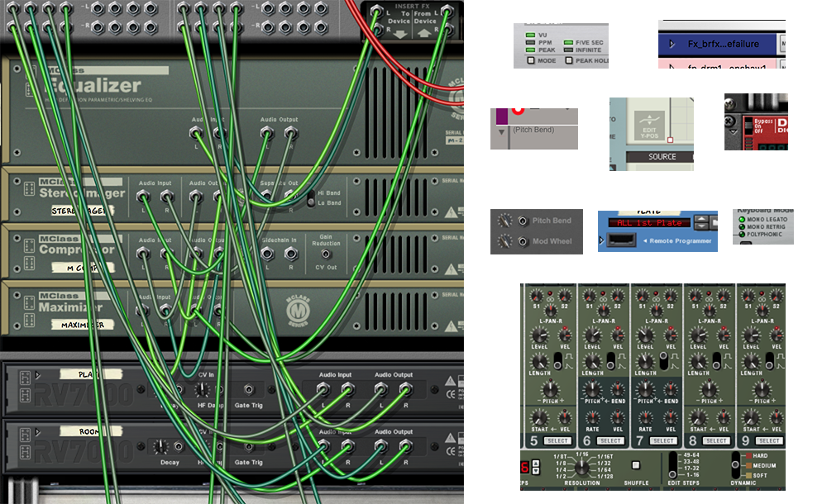
Task: Expand the Fx_brfx...efailure track
Action: [672, 45]
